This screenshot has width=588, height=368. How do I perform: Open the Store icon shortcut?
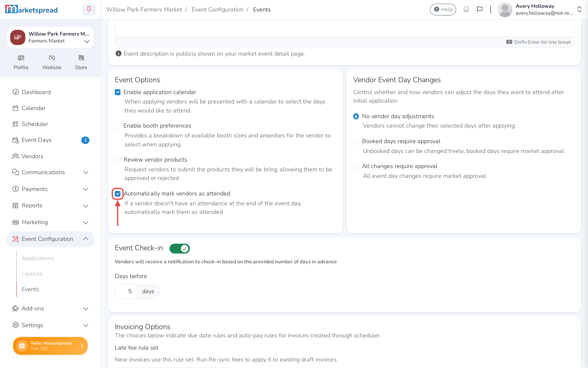(81, 62)
